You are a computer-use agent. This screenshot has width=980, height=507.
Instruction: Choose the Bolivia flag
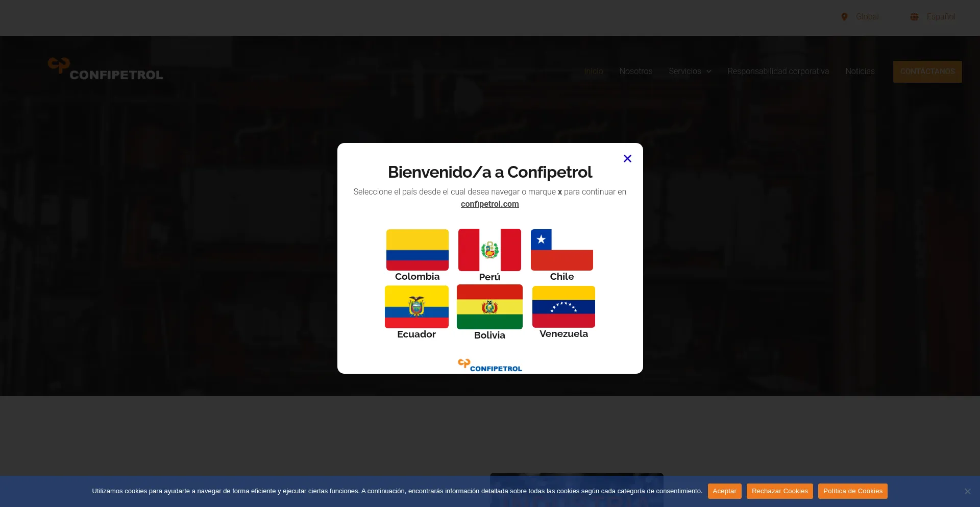[x=489, y=307]
